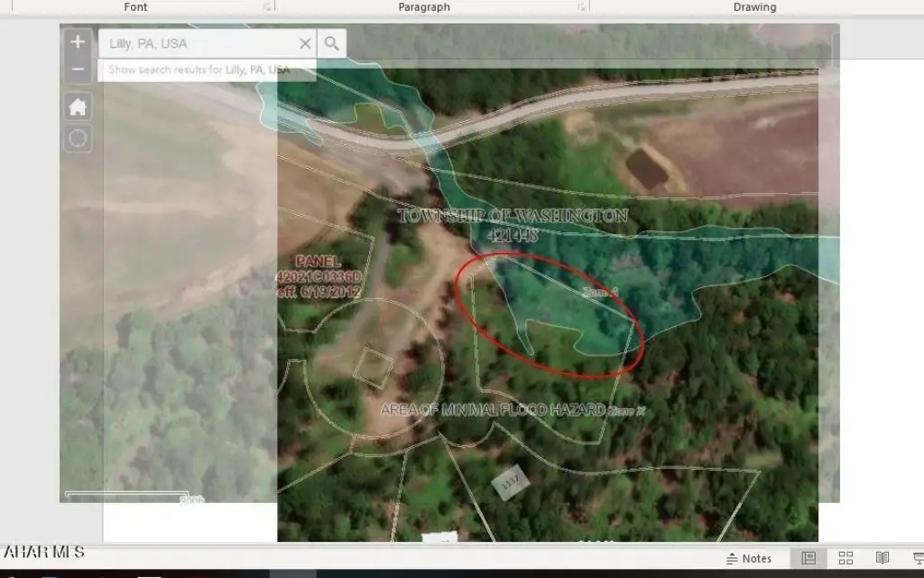Screen dimensions: 924x578
Task: Clear the Lilly, PA search text
Action: (305, 43)
